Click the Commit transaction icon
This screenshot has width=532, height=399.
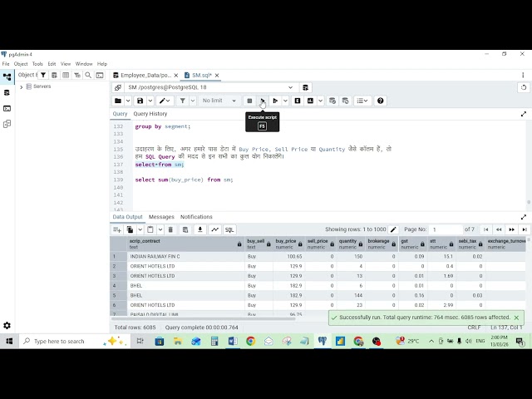[x=332, y=101]
